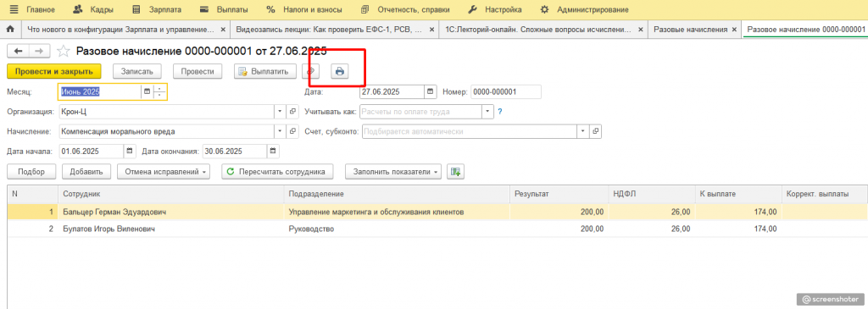Click the Подбор button
The height and width of the screenshot is (309, 868).
point(31,171)
